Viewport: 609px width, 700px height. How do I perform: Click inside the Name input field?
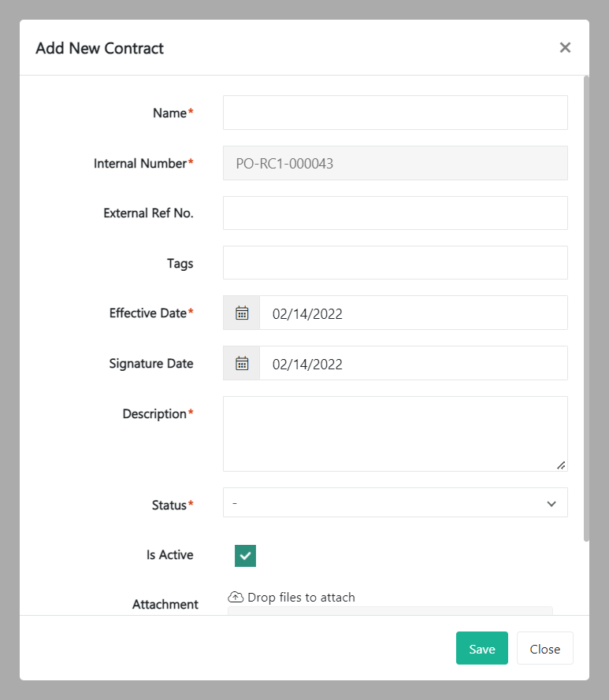[x=394, y=113]
